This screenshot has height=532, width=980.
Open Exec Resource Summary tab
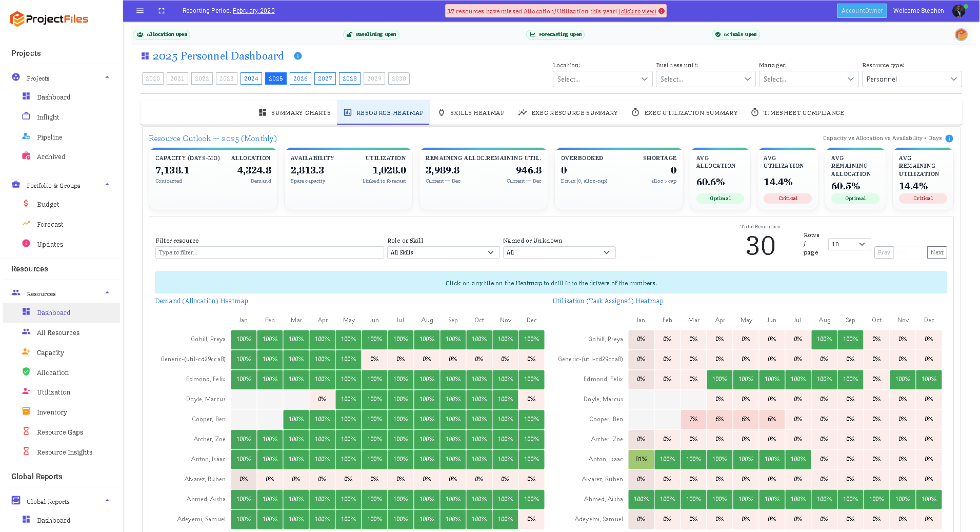(568, 113)
